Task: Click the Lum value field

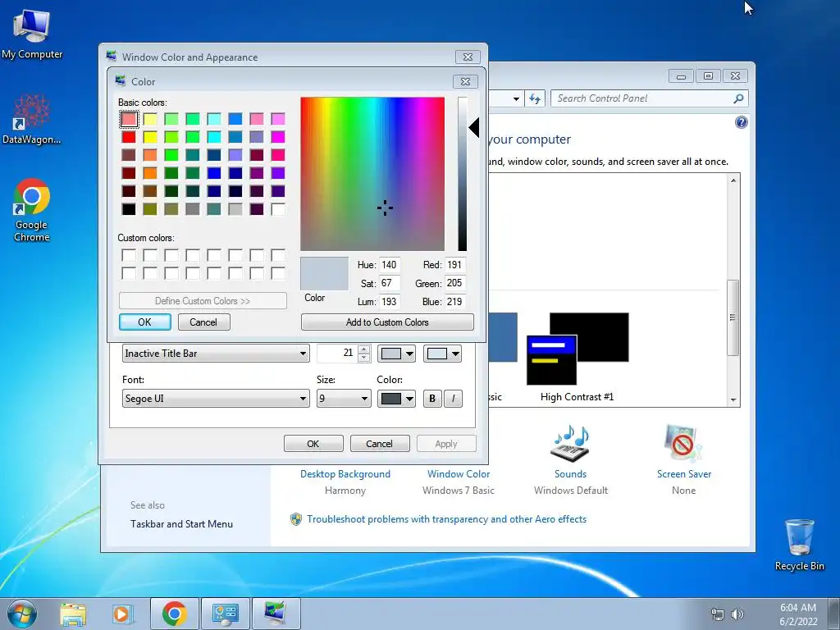Action: coord(390,302)
